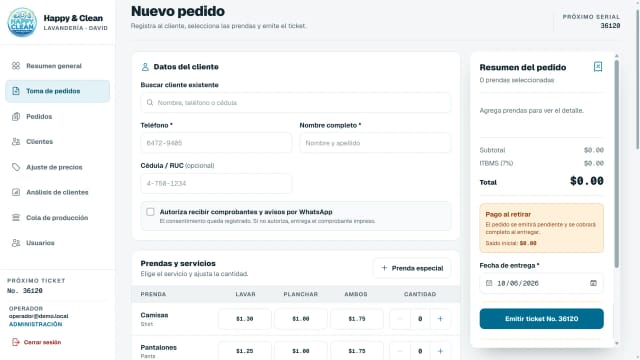Focus the Buscar cliente existente field
This screenshot has width=640, height=360.
(296, 102)
